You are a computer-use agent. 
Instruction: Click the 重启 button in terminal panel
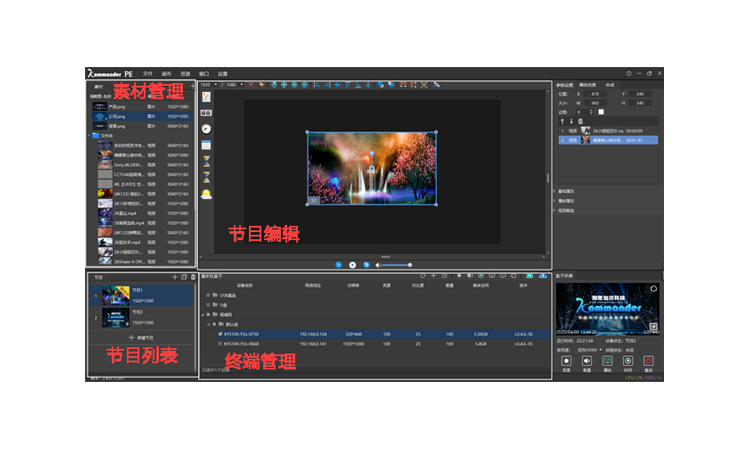click(x=648, y=361)
